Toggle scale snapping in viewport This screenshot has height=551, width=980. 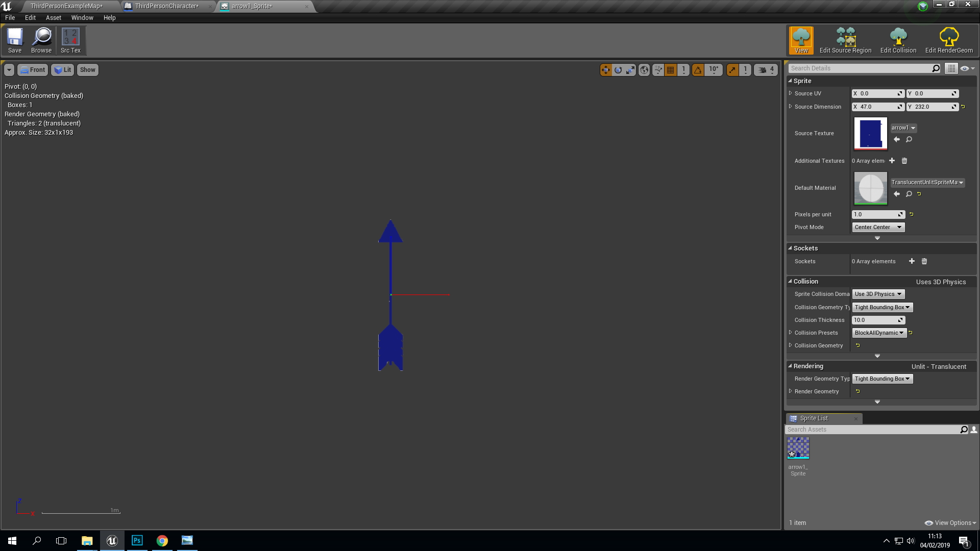[732, 70]
